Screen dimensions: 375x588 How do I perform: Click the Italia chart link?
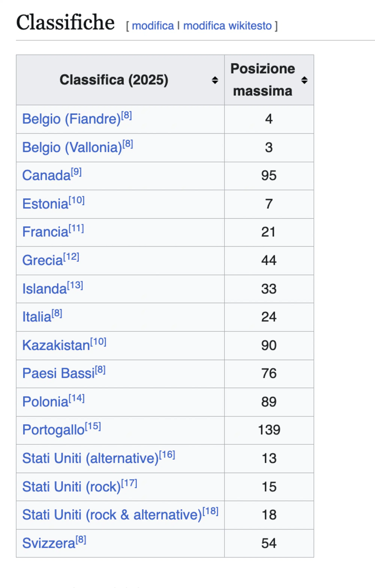pos(37,317)
